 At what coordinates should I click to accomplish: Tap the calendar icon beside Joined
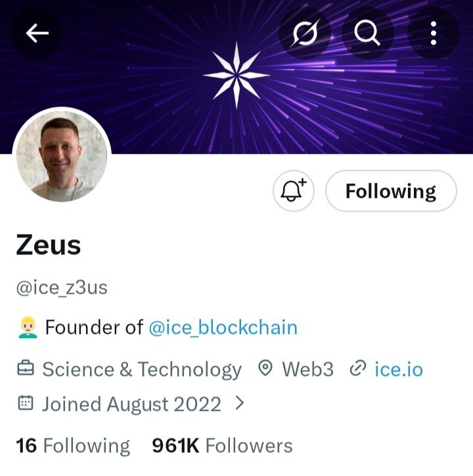pyautogui.click(x=26, y=403)
